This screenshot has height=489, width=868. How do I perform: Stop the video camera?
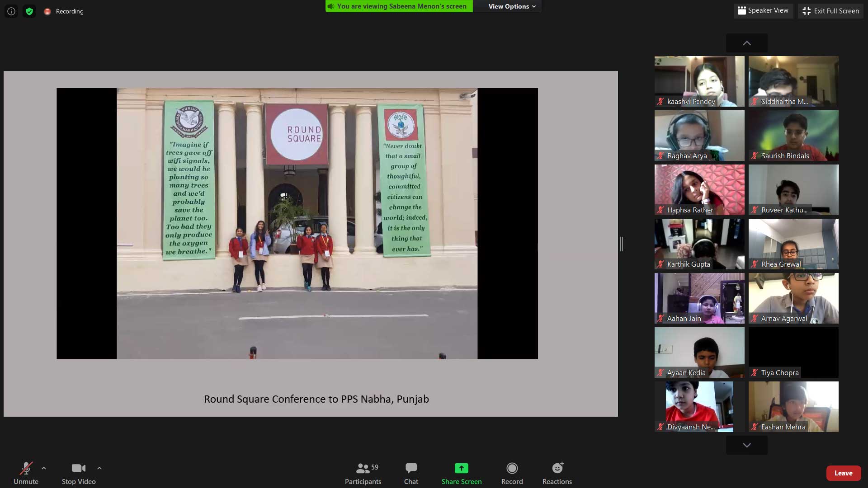(x=79, y=473)
